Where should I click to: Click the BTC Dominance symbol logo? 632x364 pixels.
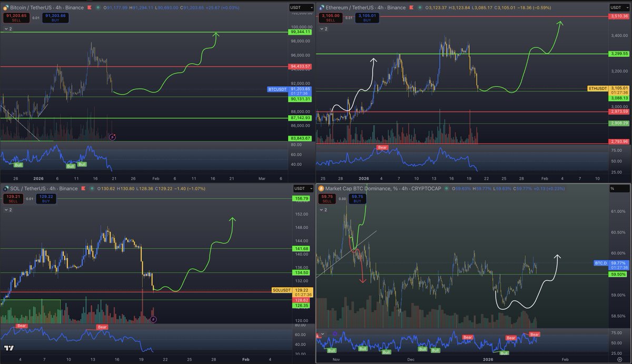[x=320, y=188]
